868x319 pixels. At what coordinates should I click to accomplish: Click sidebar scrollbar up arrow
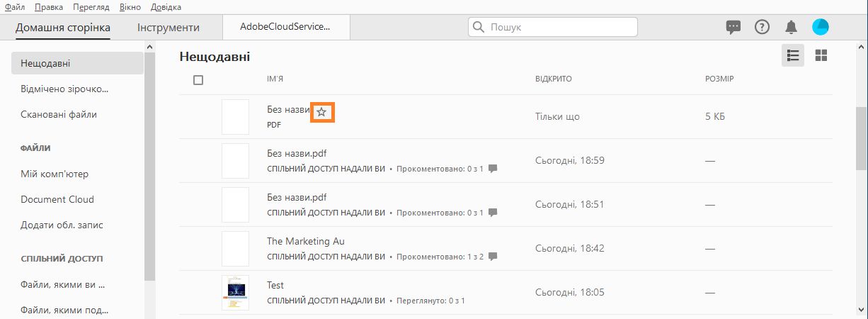click(149, 47)
